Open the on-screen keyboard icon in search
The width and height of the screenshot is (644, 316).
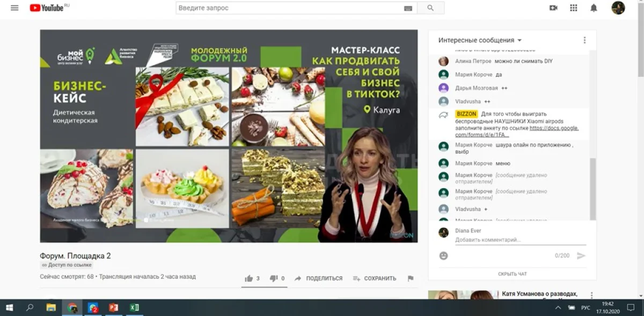(x=408, y=8)
